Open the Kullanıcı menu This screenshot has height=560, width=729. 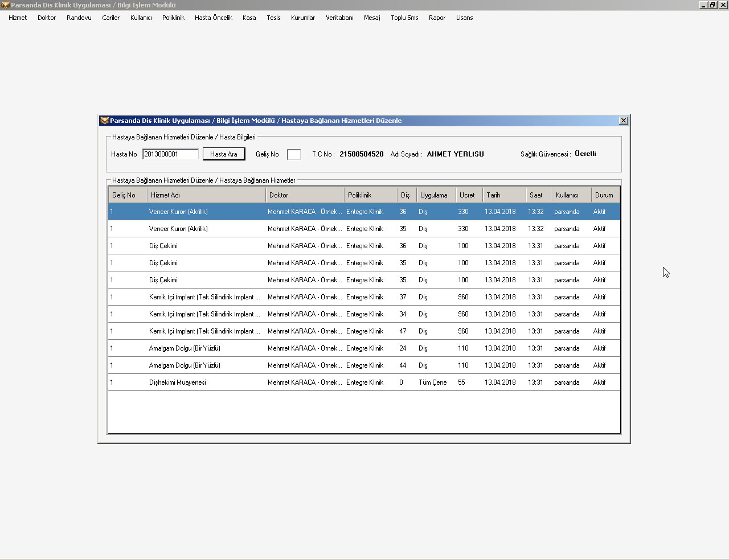[141, 18]
